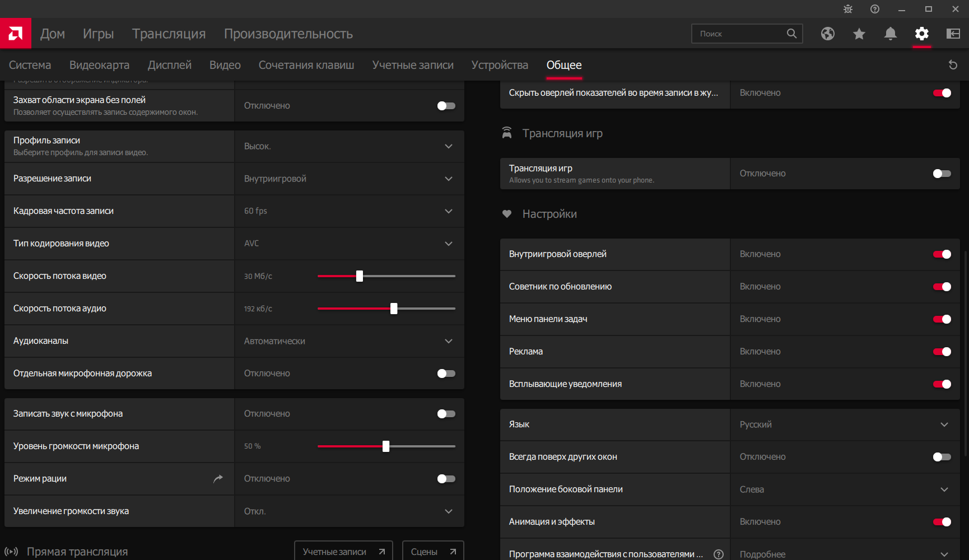Click the AMD logo home icon
This screenshot has height=560, width=969.
[x=16, y=34]
